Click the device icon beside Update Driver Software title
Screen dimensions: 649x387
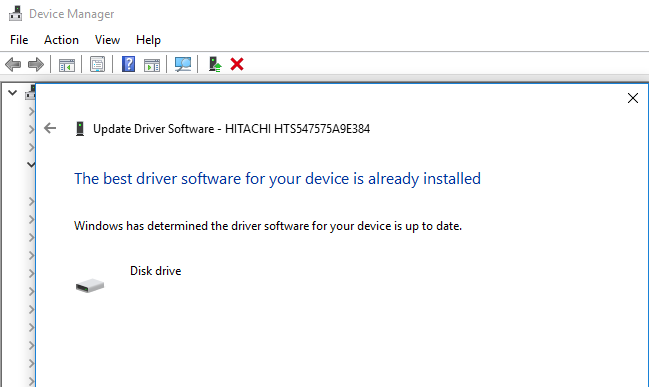(80, 129)
